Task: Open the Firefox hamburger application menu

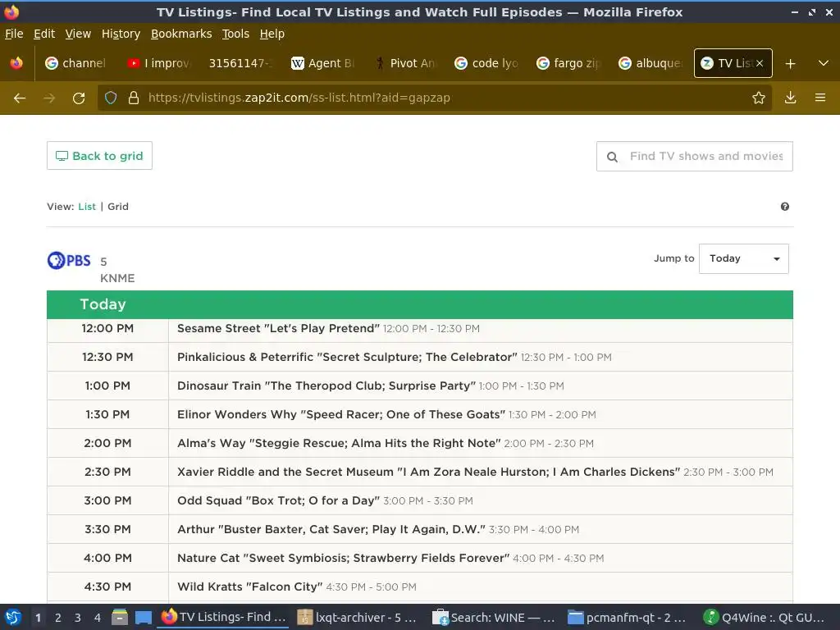Action: (x=820, y=98)
